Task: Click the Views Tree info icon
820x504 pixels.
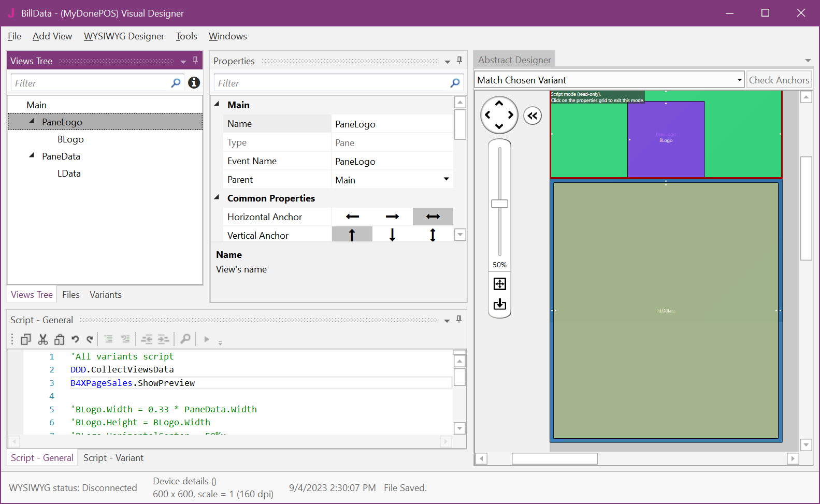Action: coord(194,83)
